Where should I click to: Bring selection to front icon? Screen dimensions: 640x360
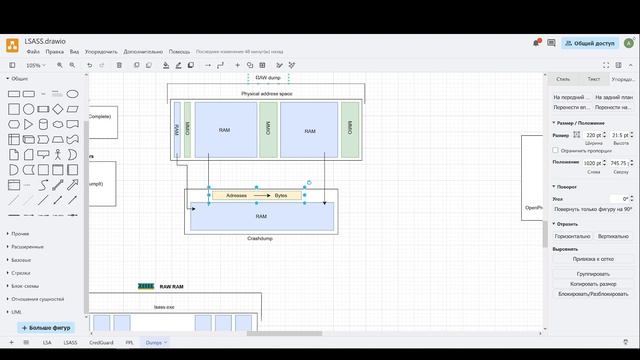(x=137, y=65)
